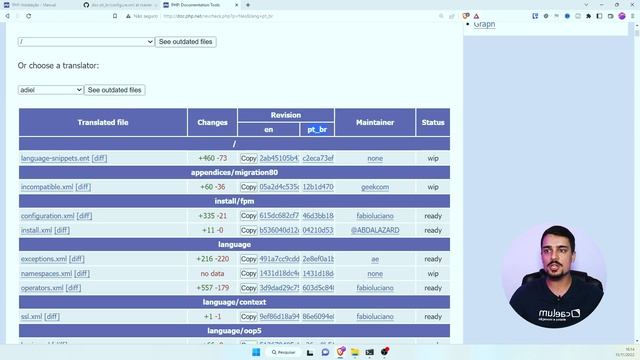
Task: Copy the en revision hash for namespaces.xml
Action: (248, 273)
